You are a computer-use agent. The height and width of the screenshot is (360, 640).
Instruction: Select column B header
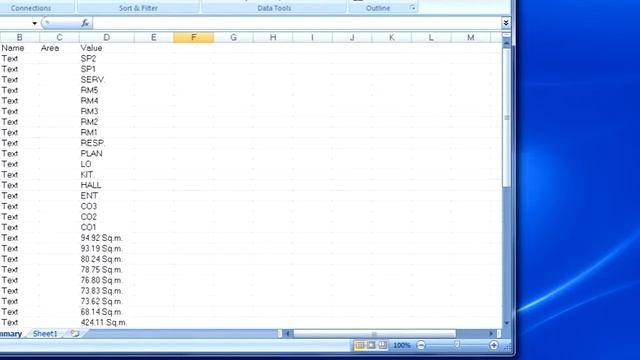(20, 38)
